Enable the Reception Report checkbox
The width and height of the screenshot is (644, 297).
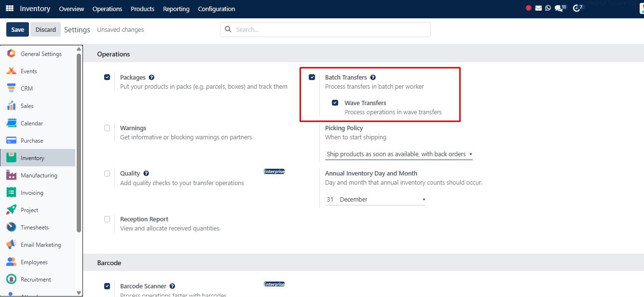coord(107,219)
